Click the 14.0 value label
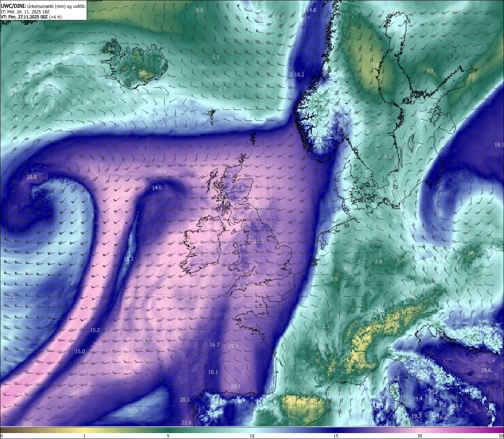Viewport: 504px width, 439px height. (x=157, y=187)
